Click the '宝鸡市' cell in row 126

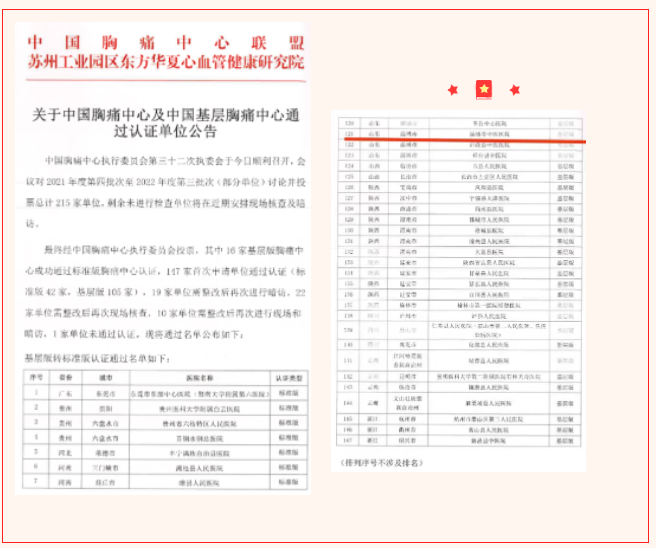pyautogui.click(x=408, y=187)
